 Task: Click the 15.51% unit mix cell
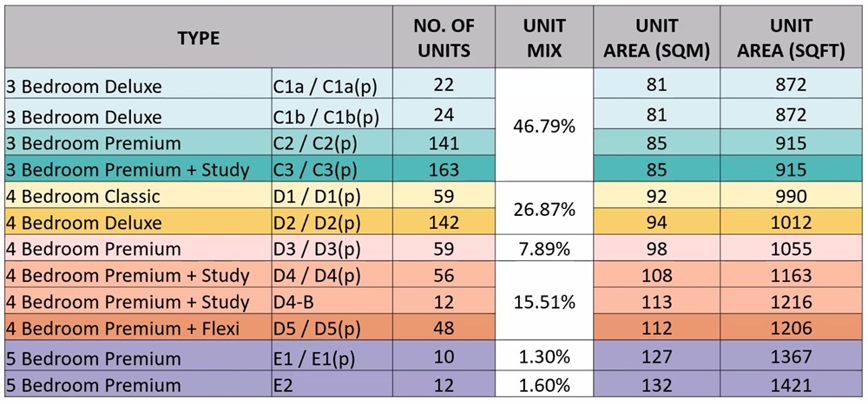coord(544,302)
